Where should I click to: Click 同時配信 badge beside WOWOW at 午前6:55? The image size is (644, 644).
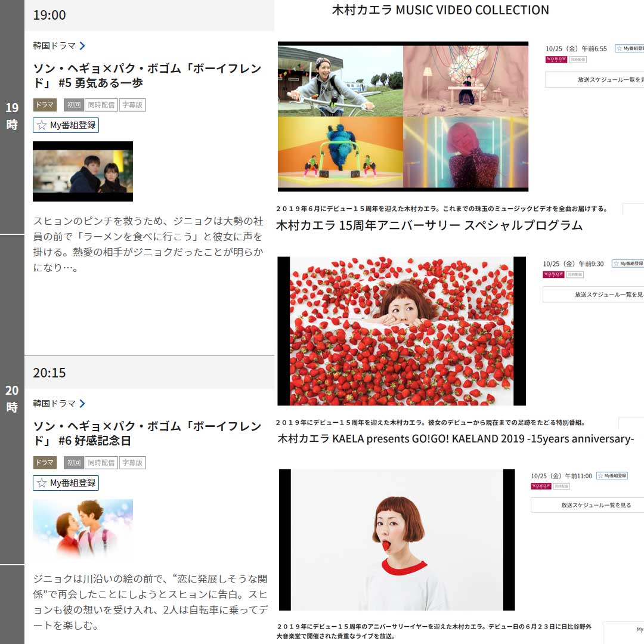pyautogui.click(x=578, y=60)
